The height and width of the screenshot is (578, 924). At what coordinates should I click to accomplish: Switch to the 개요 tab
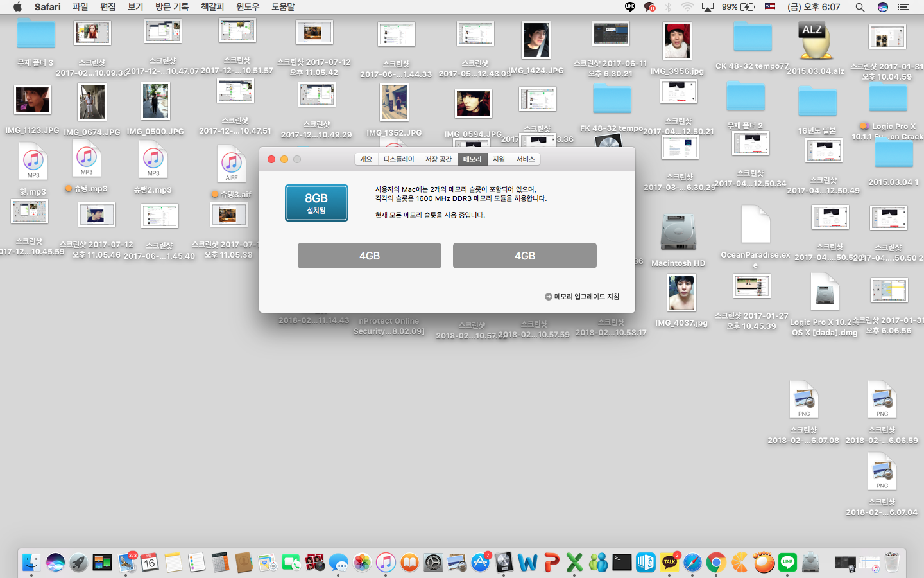366,159
